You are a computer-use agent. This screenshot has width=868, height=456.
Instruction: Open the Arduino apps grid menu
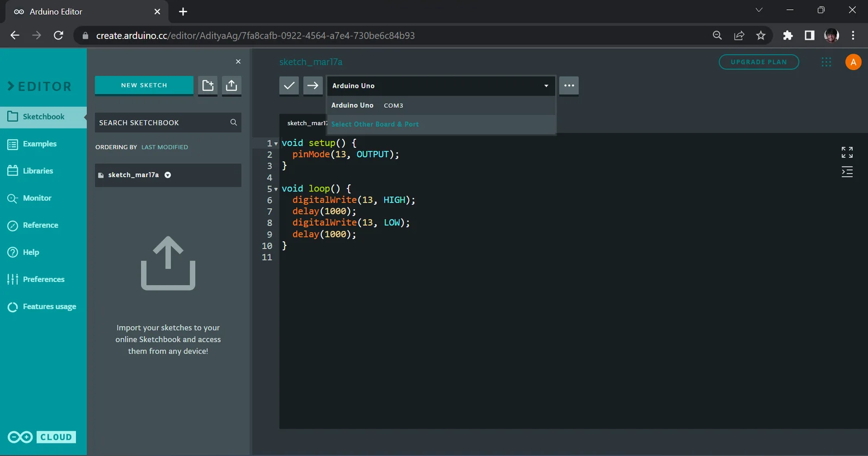pyautogui.click(x=826, y=62)
